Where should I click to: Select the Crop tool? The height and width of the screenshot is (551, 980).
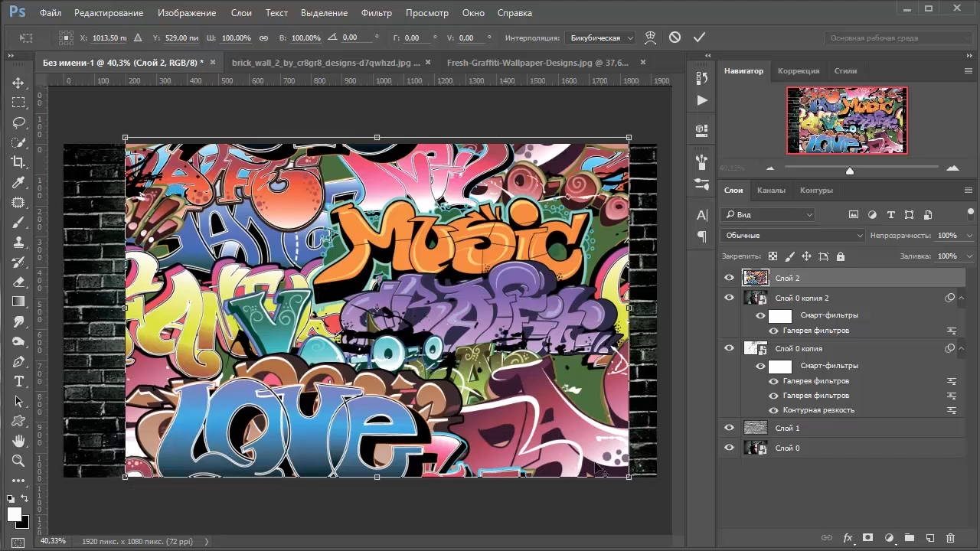(x=18, y=162)
